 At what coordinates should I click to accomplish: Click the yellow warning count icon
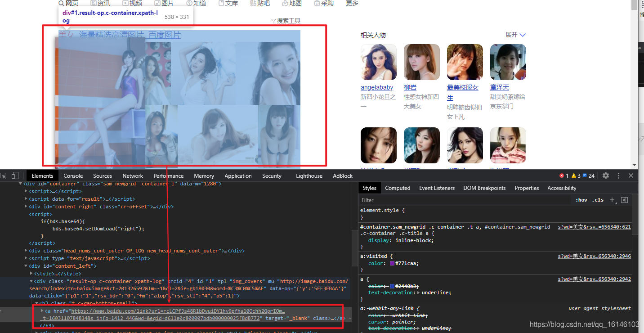[x=574, y=175]
